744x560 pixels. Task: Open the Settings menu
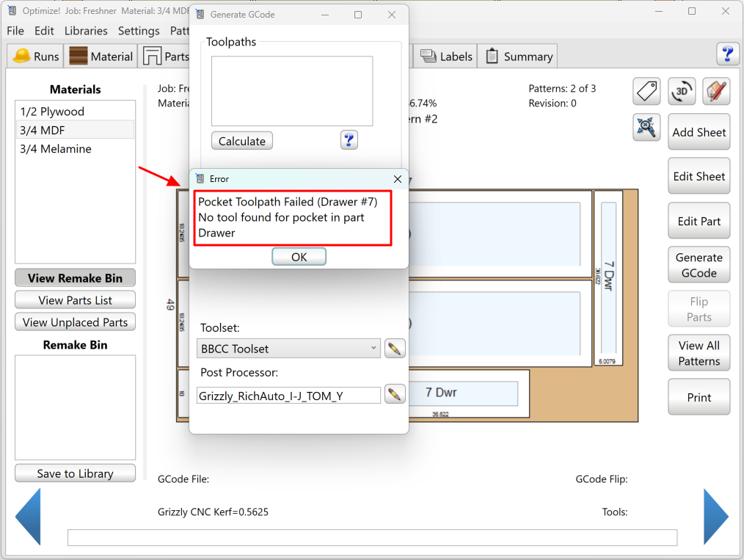(x=139, y=31)
